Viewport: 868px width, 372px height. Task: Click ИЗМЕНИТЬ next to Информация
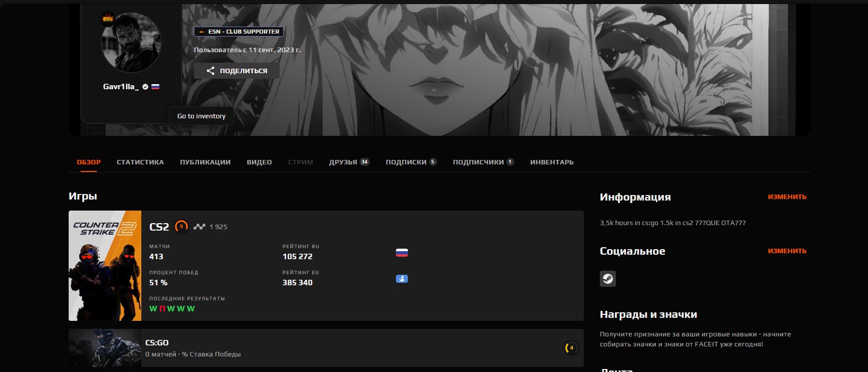pos(787,197)
